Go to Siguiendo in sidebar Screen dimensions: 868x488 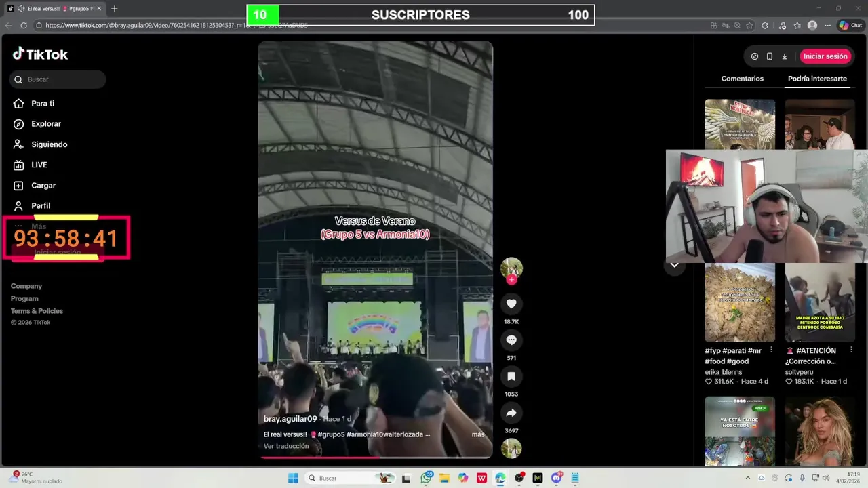49,144
